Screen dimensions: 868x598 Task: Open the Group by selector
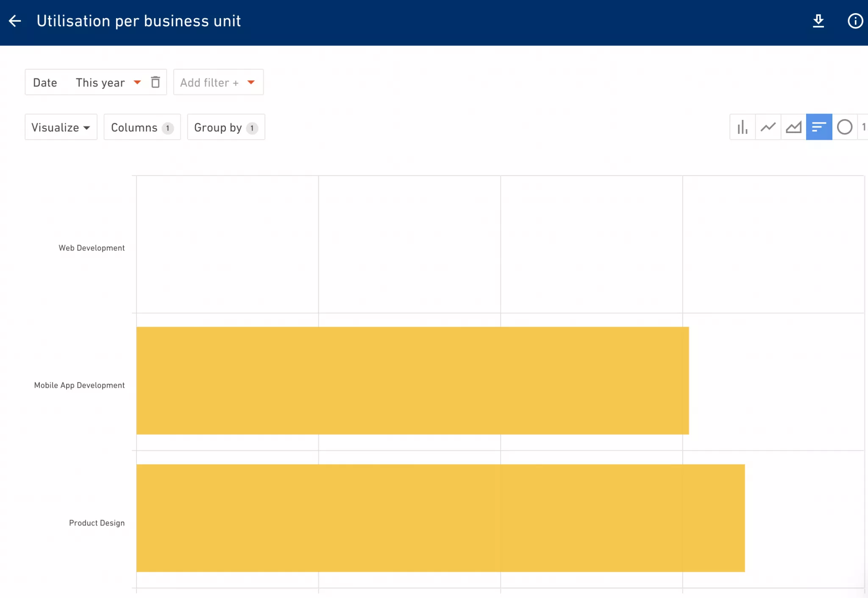pos(226,127)
